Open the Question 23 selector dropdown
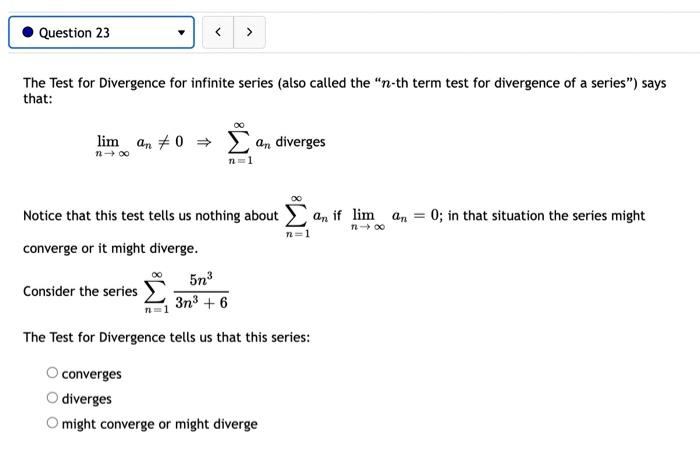 (x=101, y=32)
